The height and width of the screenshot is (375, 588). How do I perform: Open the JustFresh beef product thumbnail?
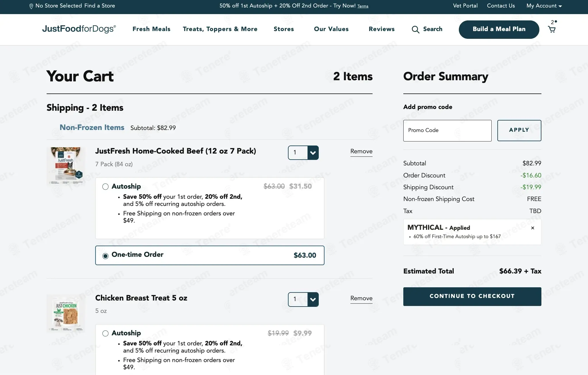coord(66,166)
